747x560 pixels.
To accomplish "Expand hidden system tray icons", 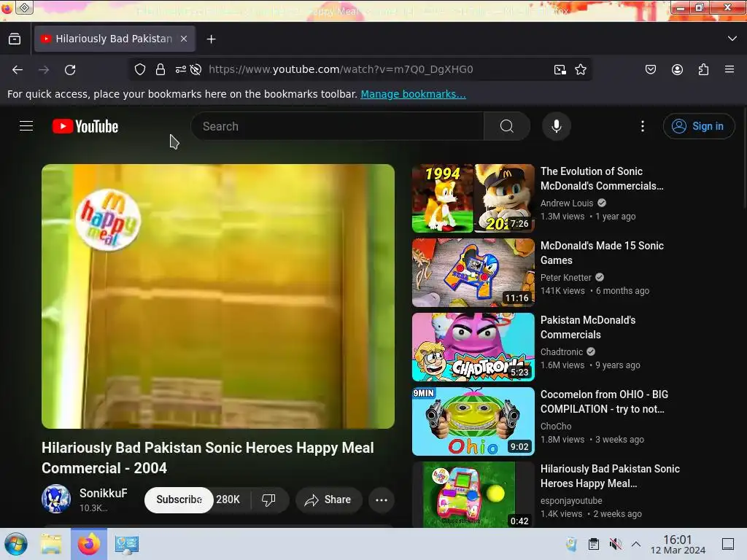I will [x=636, y=544].
